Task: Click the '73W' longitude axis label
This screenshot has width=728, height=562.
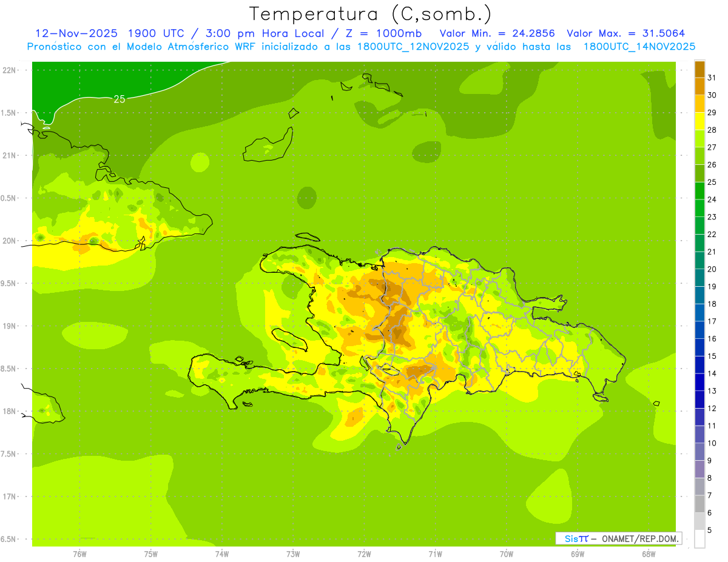Action: click(x=293, y=554)
